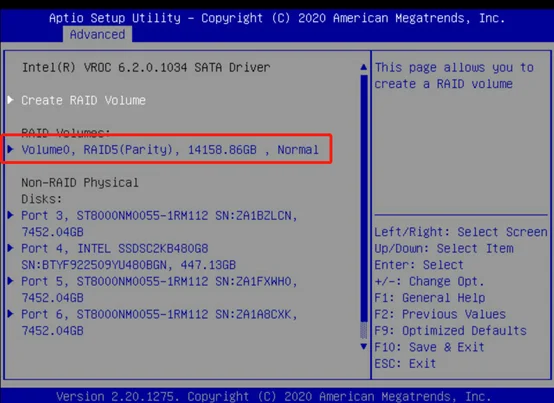Viewport: 554px width, 403px height.
Task: Click the vertical scrollbar thumb
Action: click(x=364, y=198)
